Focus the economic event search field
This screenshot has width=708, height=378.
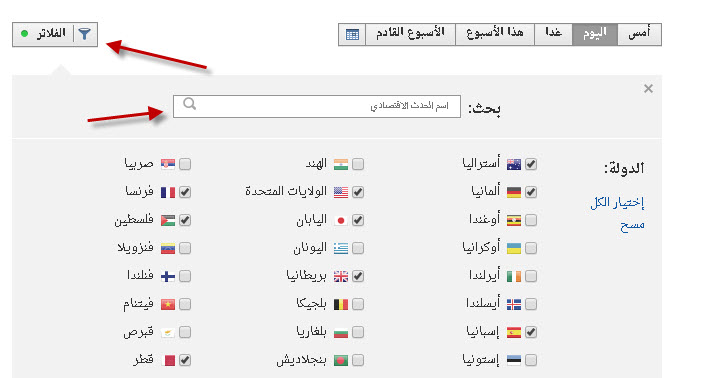pyautogui.click(x=317, y=107)
